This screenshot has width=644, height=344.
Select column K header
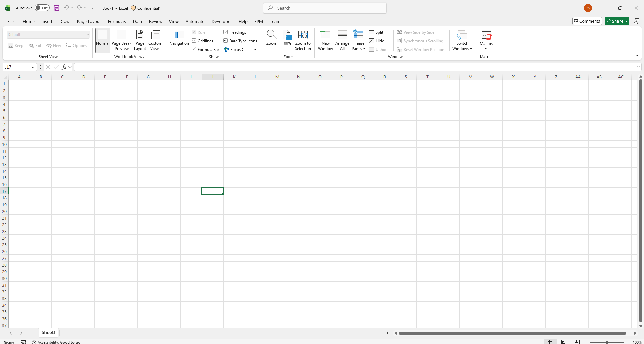[x=234, y=77]
